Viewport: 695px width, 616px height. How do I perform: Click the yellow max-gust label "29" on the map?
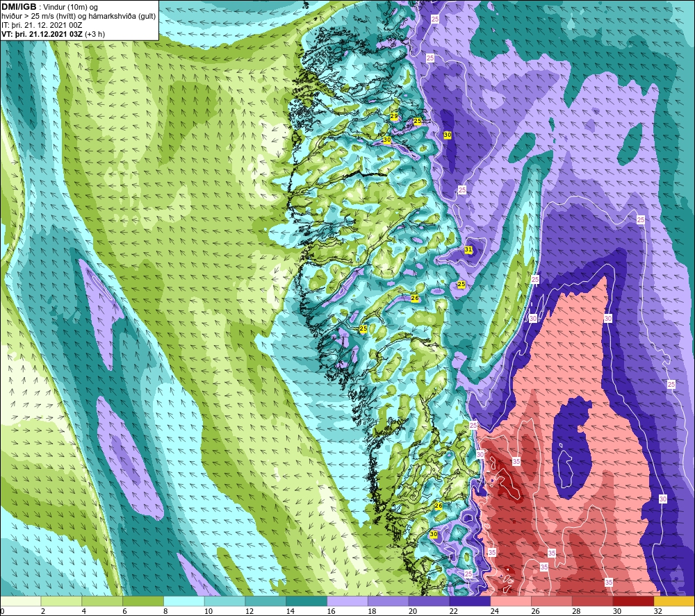[393, 117]
